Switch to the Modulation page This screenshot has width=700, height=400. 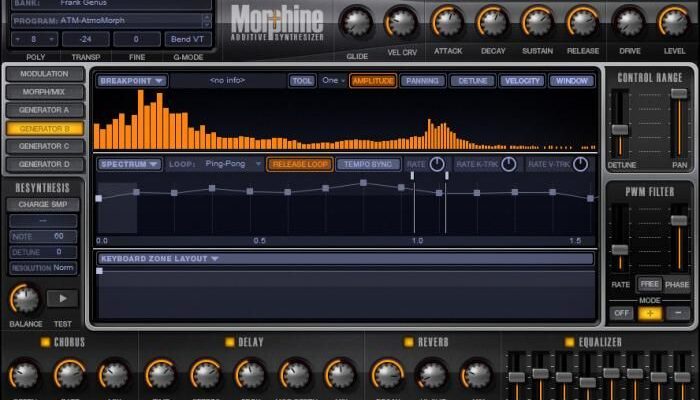point(44,74)
